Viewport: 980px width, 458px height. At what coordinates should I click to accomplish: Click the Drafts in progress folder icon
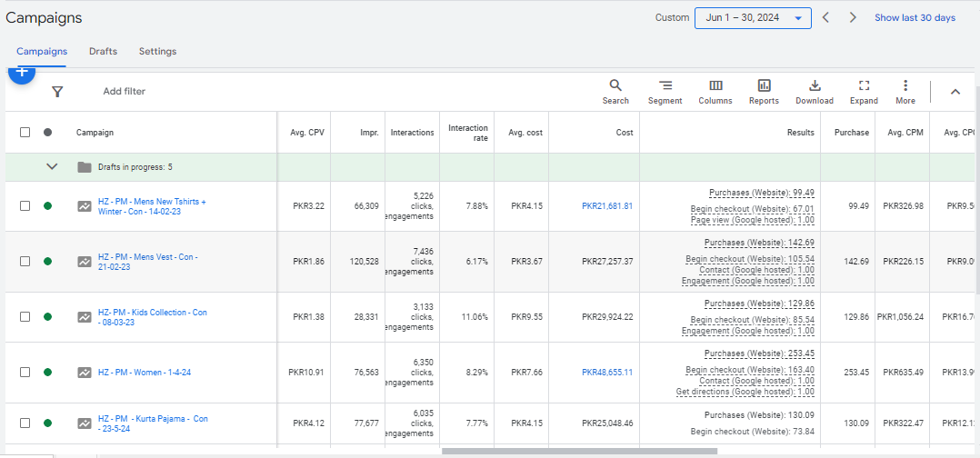tap(84, 167)
